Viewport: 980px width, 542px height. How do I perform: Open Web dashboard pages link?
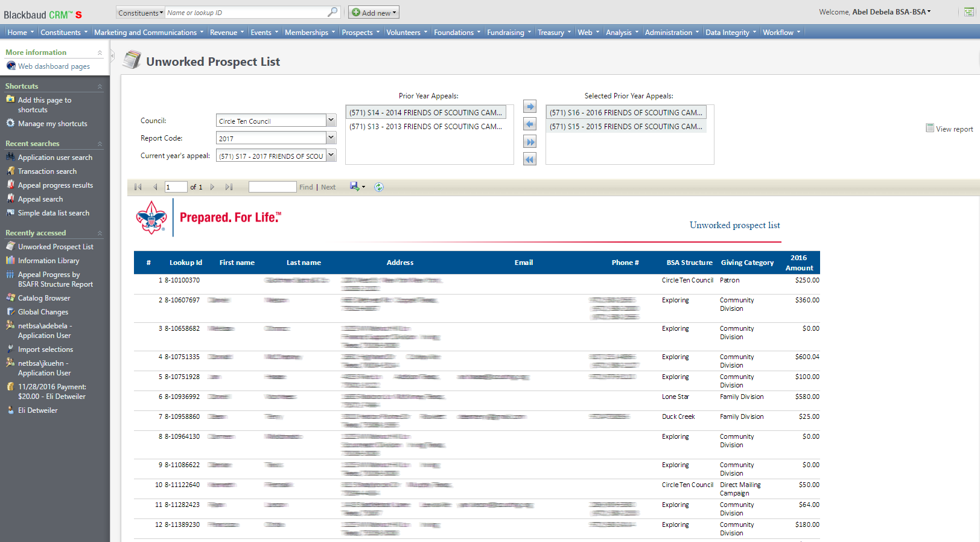[x=54, y=66]
